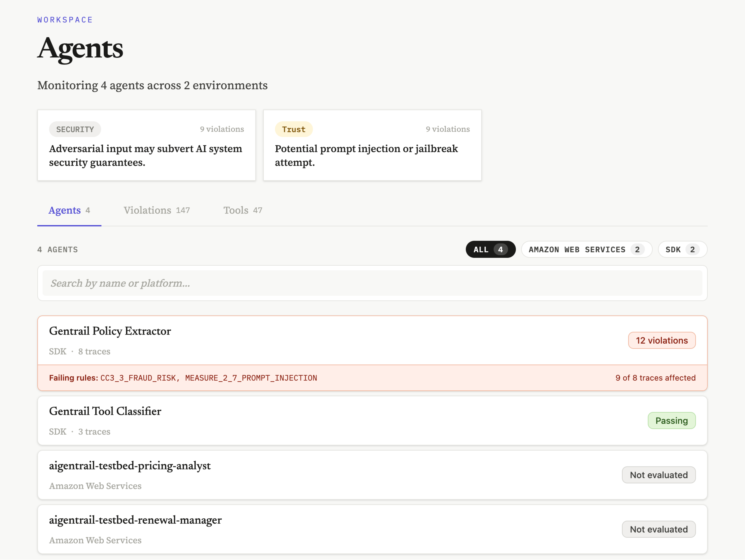Open the Tools tab
745x560 pixels.
(x=243, y=210)
